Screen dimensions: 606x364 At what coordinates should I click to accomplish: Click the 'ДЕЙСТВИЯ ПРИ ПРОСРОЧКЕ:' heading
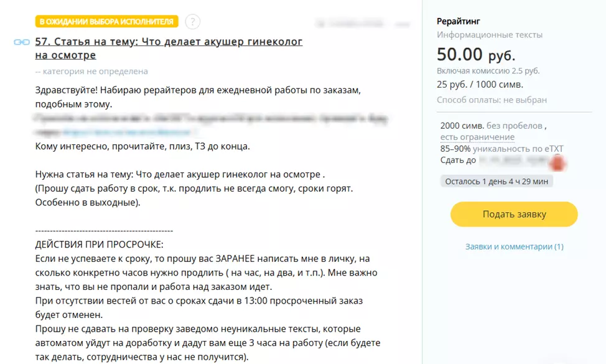100,245
